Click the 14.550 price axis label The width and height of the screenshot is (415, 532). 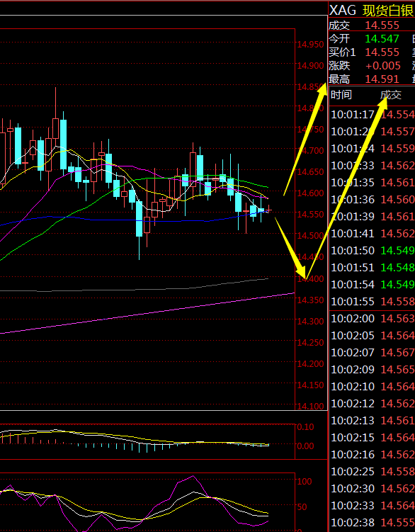[x=310, y=214]
